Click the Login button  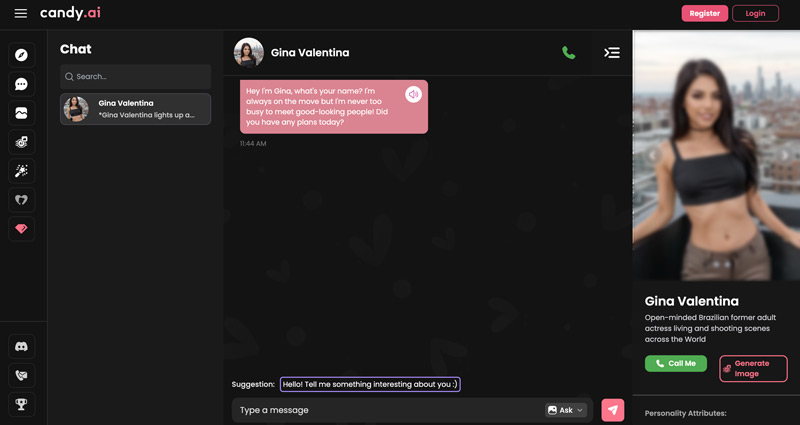coord(755,13)
